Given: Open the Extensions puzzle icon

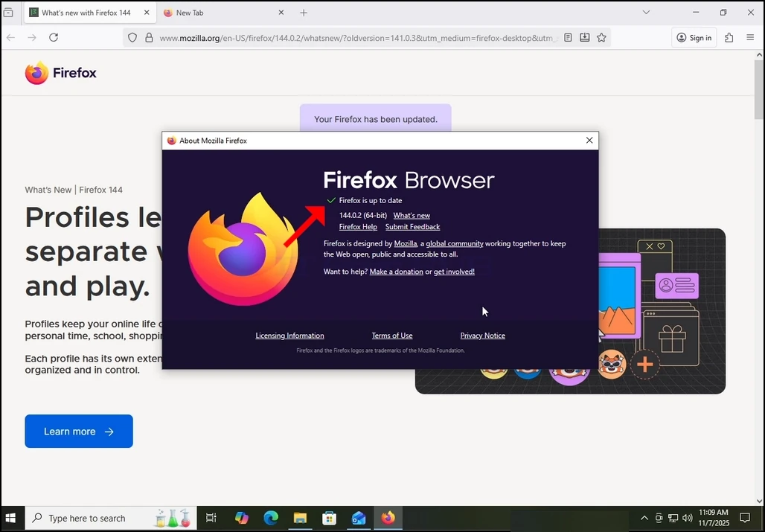Looking at the screenshot, I should click(729, 37).
